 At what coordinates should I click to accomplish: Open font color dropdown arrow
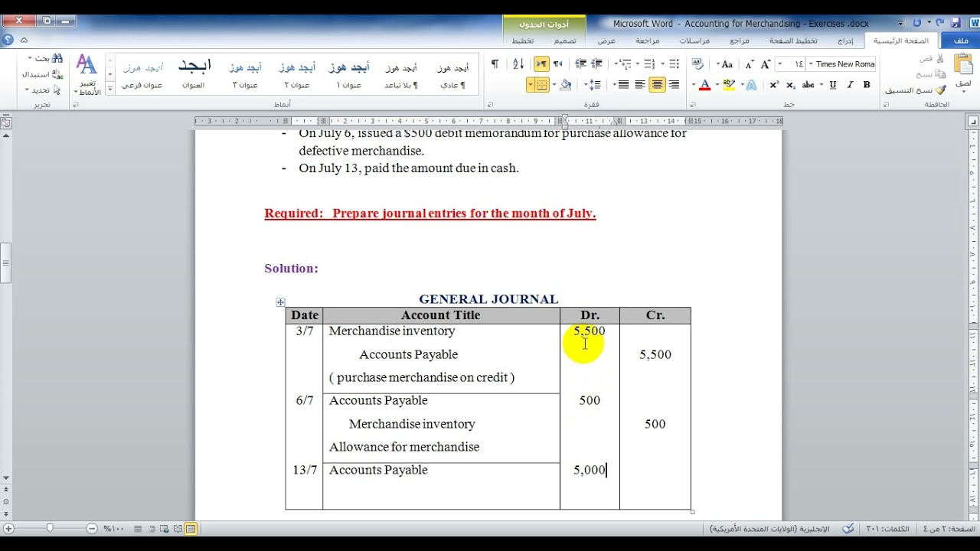tap(694, 85)
